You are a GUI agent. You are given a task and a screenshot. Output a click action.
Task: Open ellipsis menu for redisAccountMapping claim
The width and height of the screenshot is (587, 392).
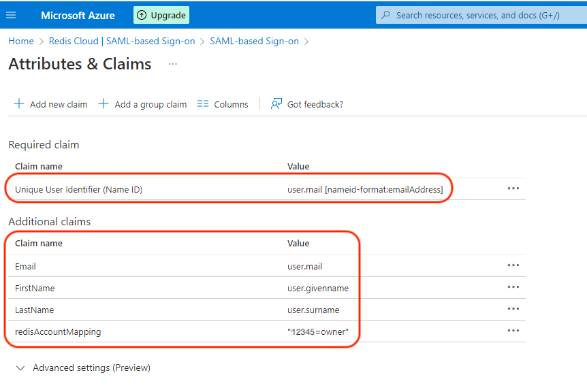[513, 331]
